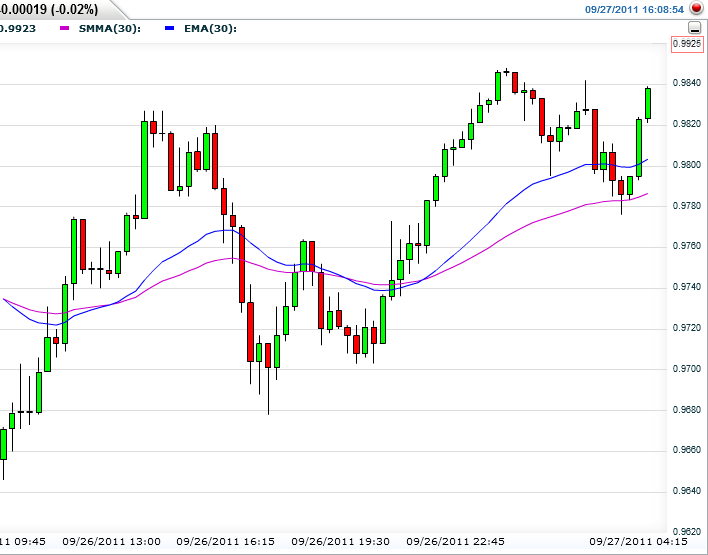Click the magenta SMMA legend color swatch
This screenshot has height=555, width=708.
pyautogui.click(x=65, y=28)
